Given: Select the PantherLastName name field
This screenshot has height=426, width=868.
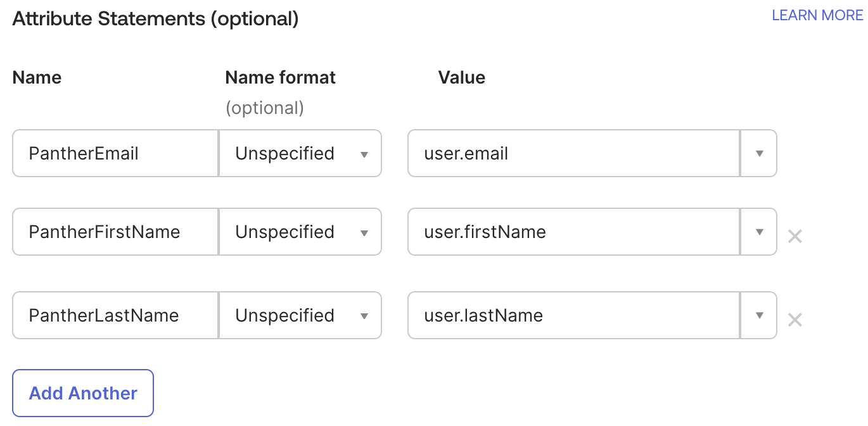Looking at the screenshot, I should click(114, 315).
